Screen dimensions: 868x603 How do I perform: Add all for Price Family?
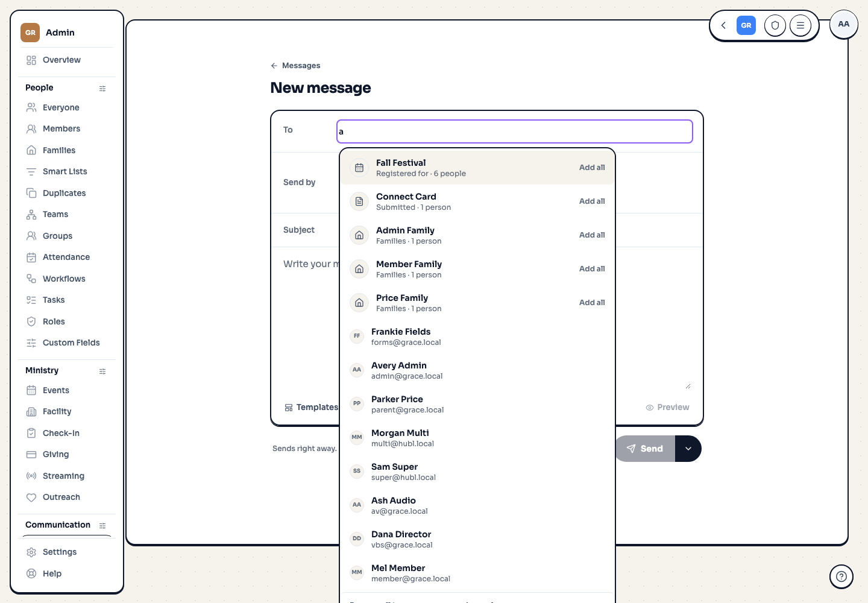(x=592, y=303)
